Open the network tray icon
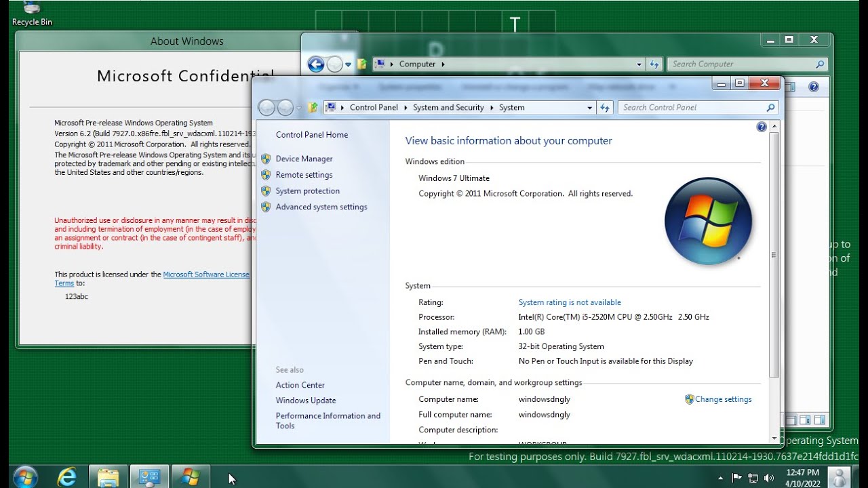 click(x=753, y=478)
